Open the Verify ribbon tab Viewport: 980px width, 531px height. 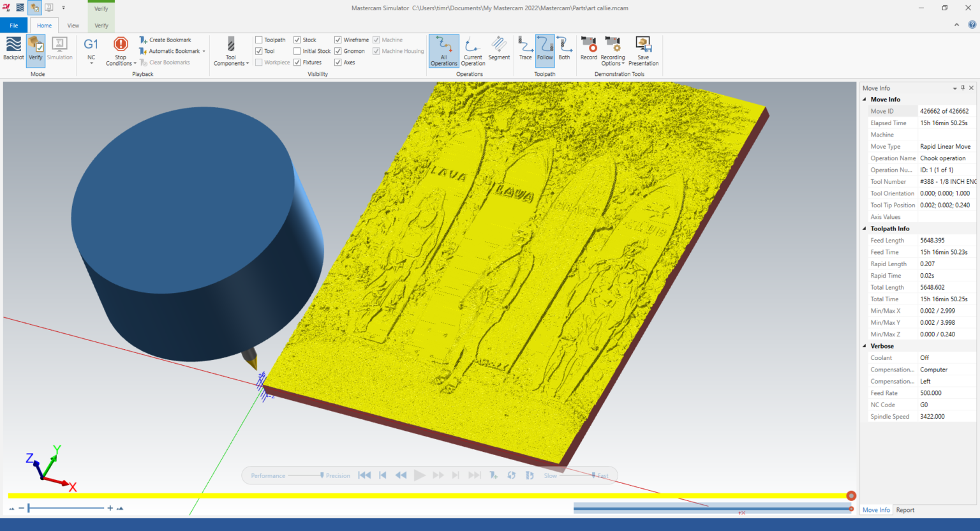coord(101,26)
